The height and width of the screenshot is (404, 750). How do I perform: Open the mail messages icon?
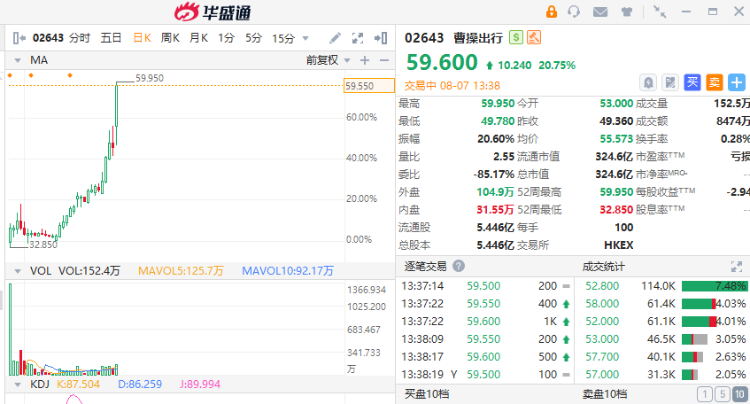[x=599, y=12]
